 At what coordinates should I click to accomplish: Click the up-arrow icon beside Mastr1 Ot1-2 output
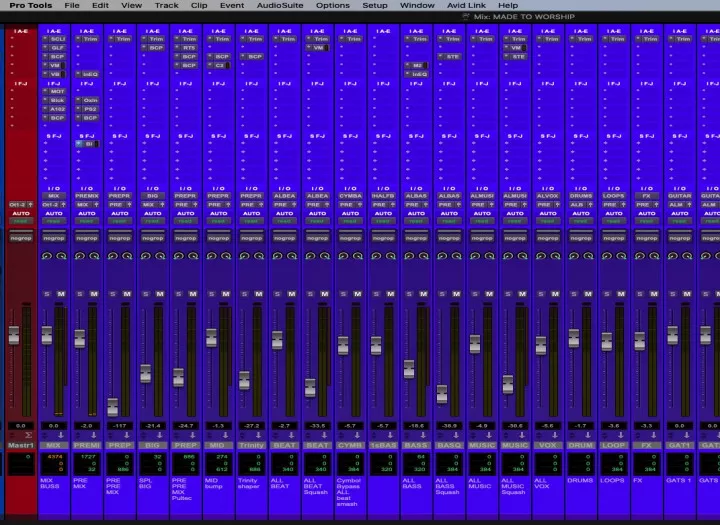(30, 204)
